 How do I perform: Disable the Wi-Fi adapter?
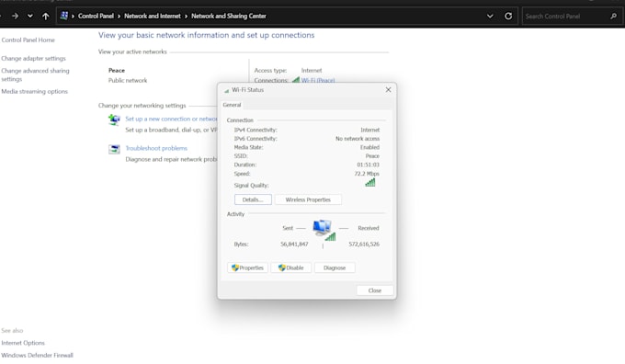point(291,267)
